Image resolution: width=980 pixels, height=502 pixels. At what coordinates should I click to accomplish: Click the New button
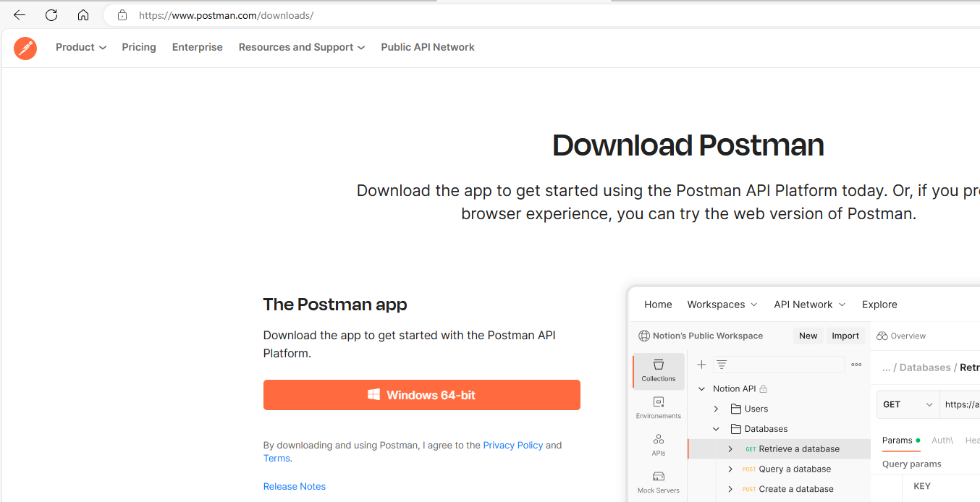[x=808, y=336]
